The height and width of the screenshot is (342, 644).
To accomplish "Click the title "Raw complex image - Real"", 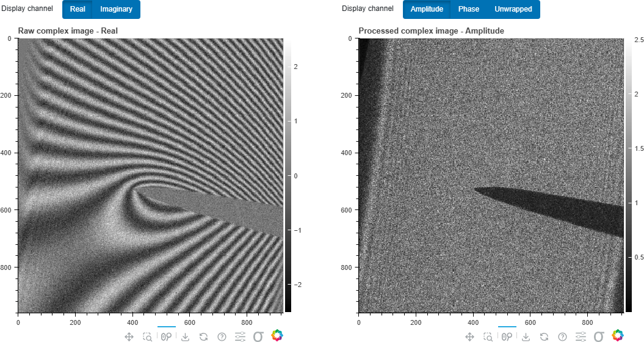I will tap(68, 31).
